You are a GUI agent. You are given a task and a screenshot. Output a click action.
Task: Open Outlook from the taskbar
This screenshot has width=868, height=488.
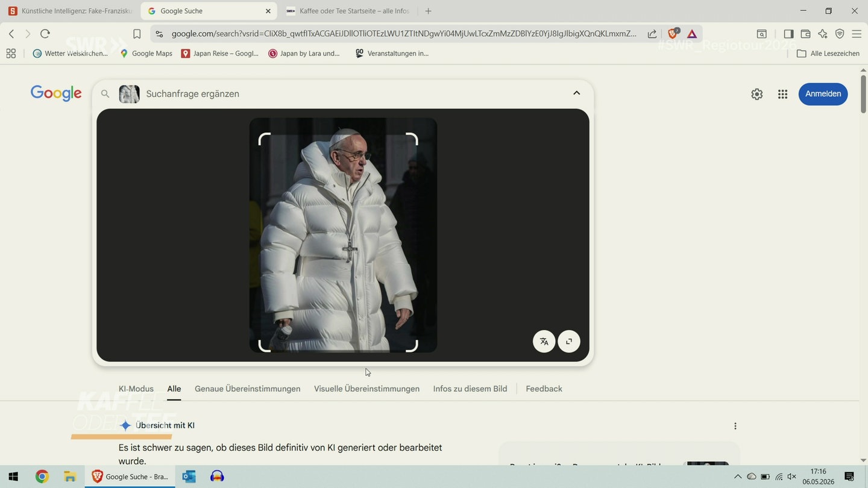point(189,477)
